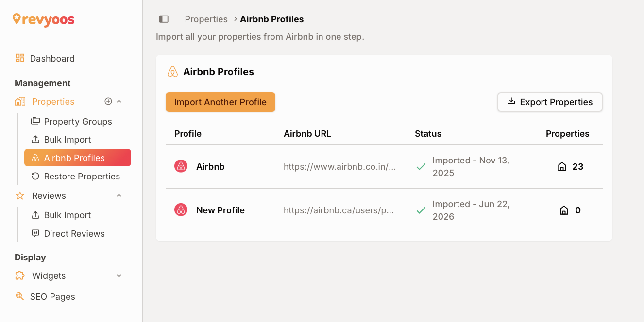Click the Profile column header
The image size is (644, 322).
coord(188,134)
